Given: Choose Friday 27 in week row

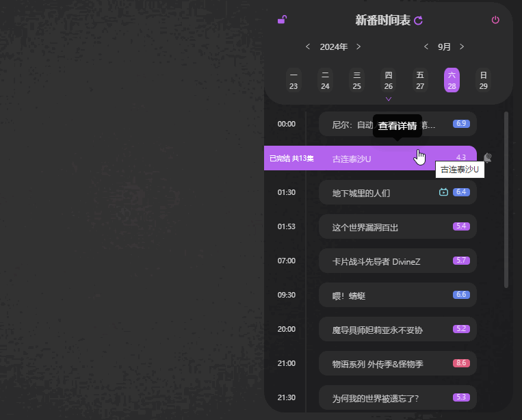Looking at the screenshot, I should tap(420, 81).
